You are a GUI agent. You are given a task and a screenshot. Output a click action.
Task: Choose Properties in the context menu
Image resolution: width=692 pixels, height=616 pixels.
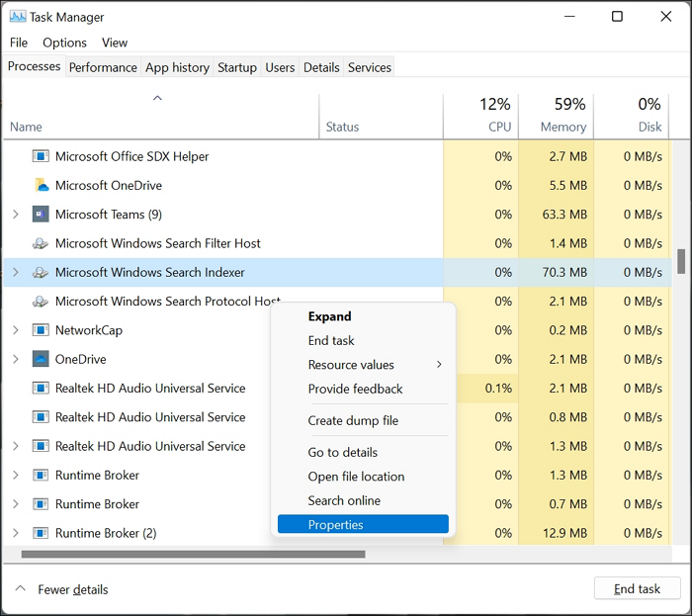tap(363, 524)
